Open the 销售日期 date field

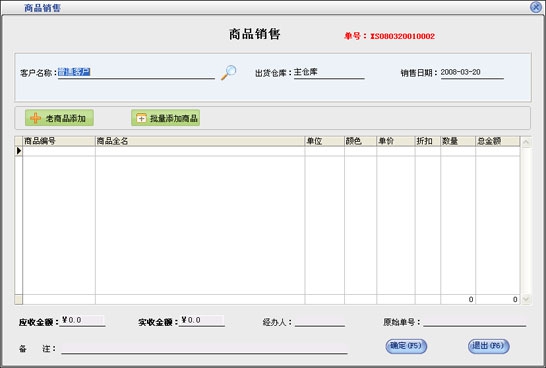click(472, 72)
